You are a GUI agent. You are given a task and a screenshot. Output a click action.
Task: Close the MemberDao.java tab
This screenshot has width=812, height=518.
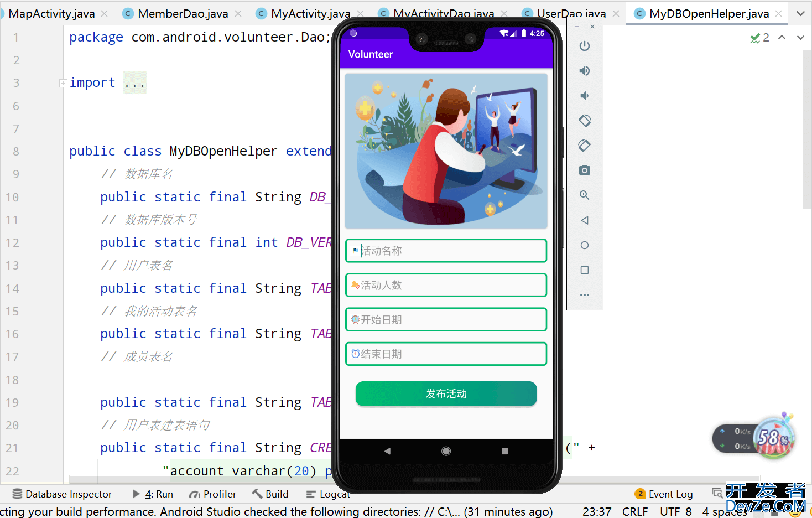coord(238,14)
